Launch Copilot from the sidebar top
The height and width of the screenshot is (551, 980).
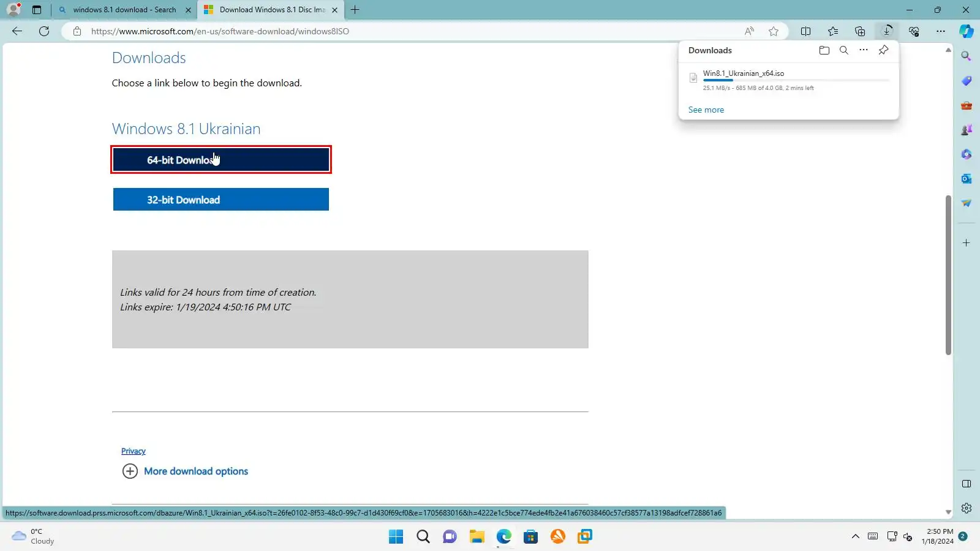(x=967, y=31)
